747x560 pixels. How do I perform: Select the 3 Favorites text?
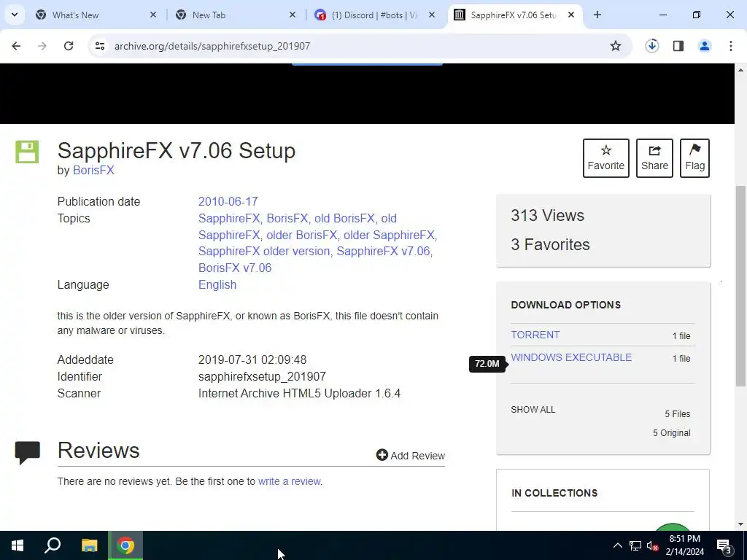click(x=550, y=244)
